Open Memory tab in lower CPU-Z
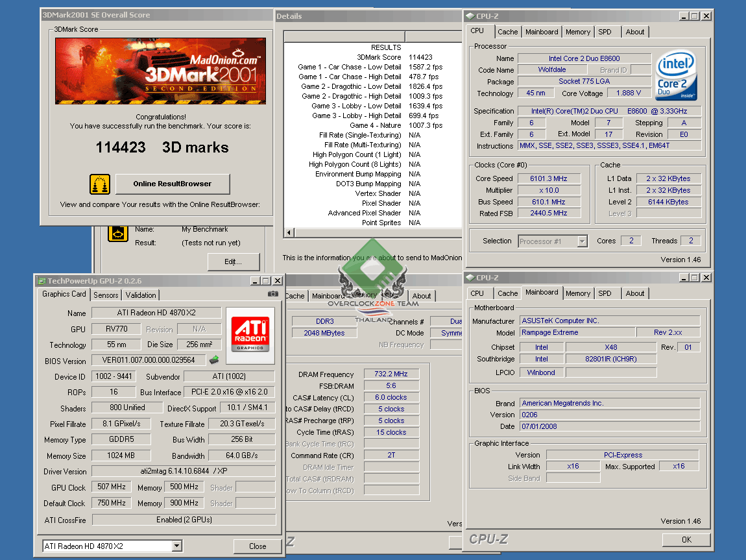Viewport: 746px width, 560px height. pyautogui.click(x=577, y=293)
